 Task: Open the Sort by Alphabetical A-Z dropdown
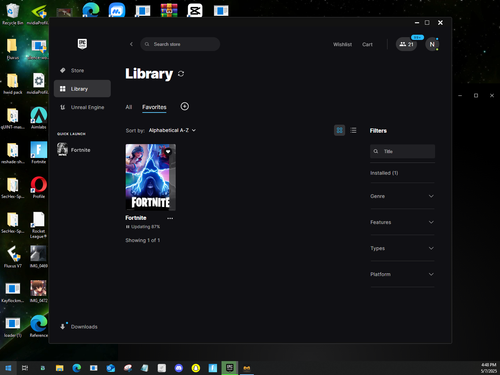[x=172, y=130]
